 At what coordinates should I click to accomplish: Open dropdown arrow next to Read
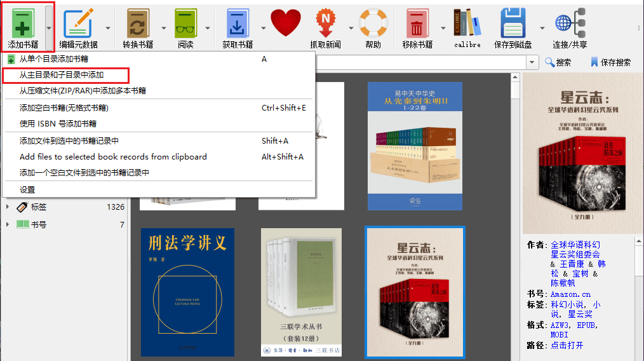point(208,28)
